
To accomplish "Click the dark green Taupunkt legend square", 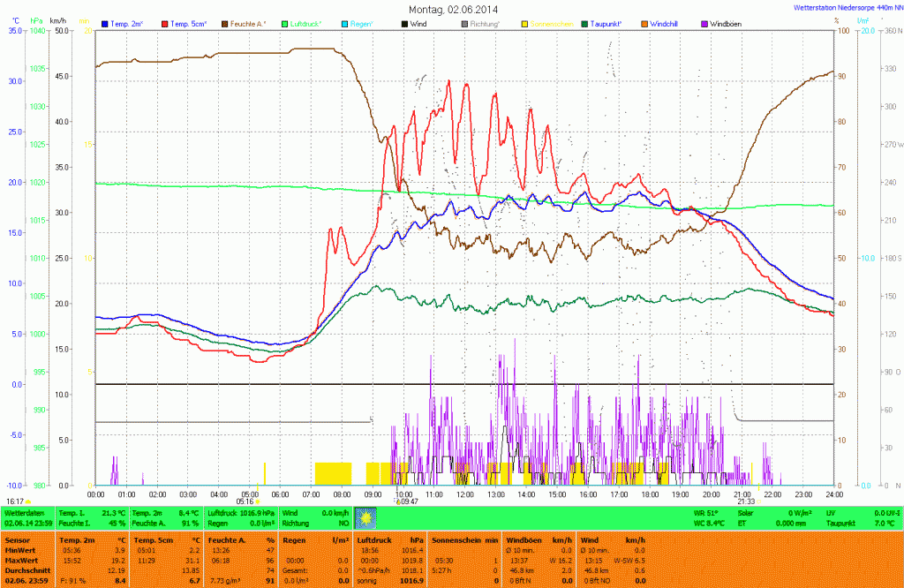I will point(584,22).
